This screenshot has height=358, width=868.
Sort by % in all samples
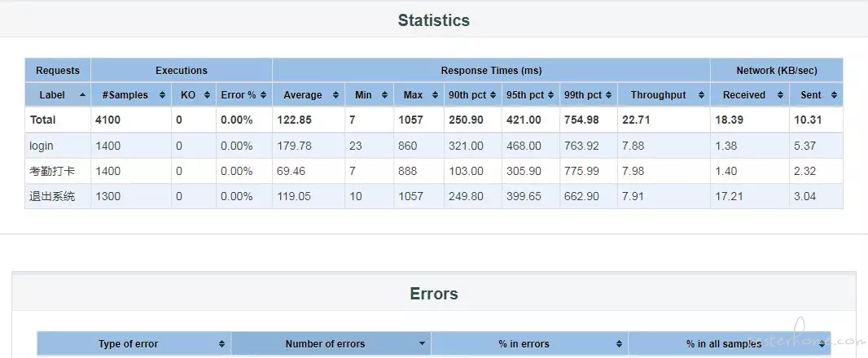tap(730, 343)
